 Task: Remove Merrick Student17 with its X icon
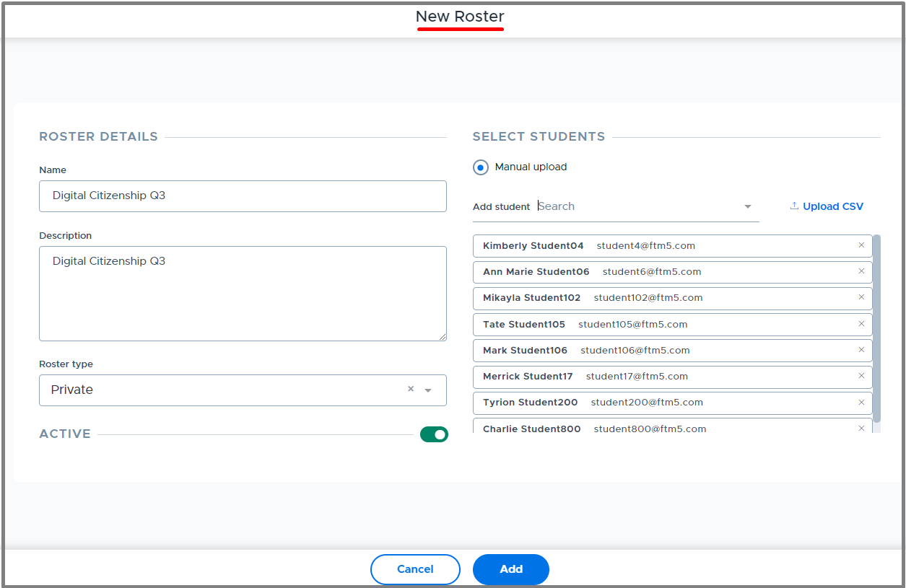(x=861, y=376)
